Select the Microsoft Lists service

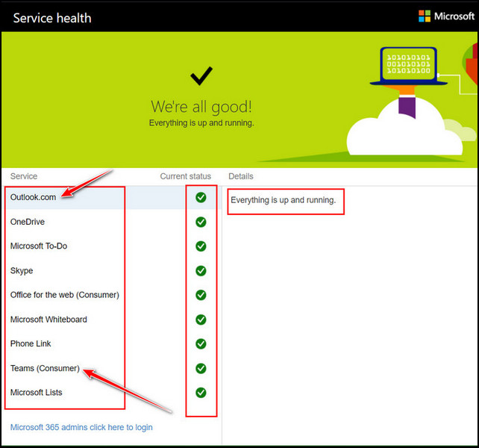111,393
